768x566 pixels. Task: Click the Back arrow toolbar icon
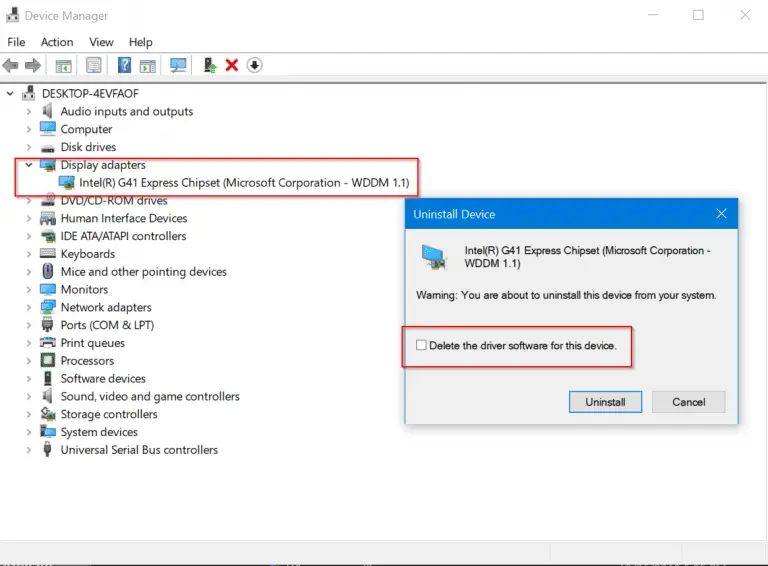coord(10,65)
